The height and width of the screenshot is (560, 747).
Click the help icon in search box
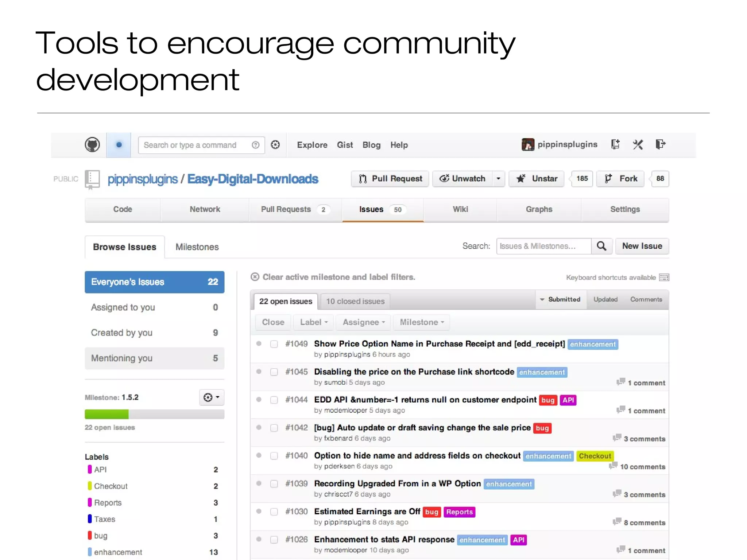256,145
